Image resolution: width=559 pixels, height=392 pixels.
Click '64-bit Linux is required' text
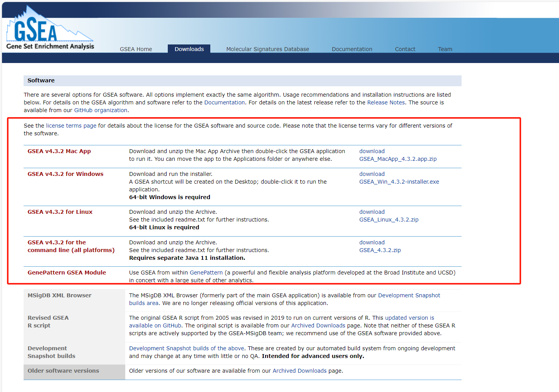click(164, 227)
